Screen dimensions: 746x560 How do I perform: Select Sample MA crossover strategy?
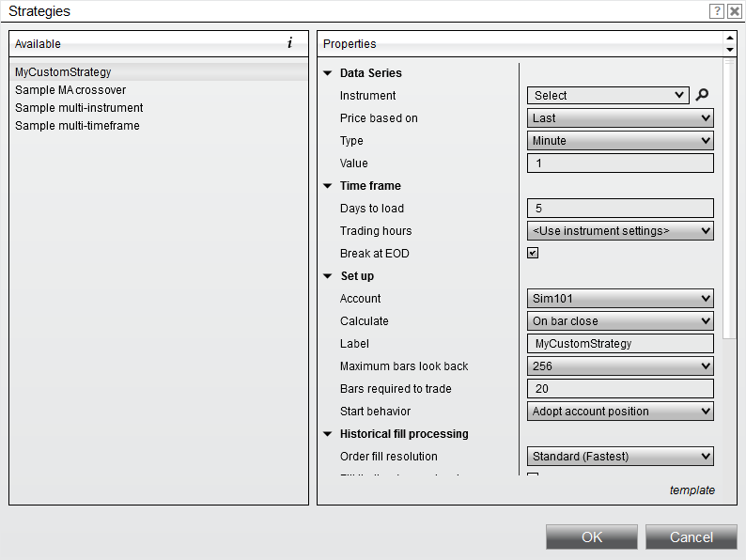pyautogui.click(x=70, y=90)
